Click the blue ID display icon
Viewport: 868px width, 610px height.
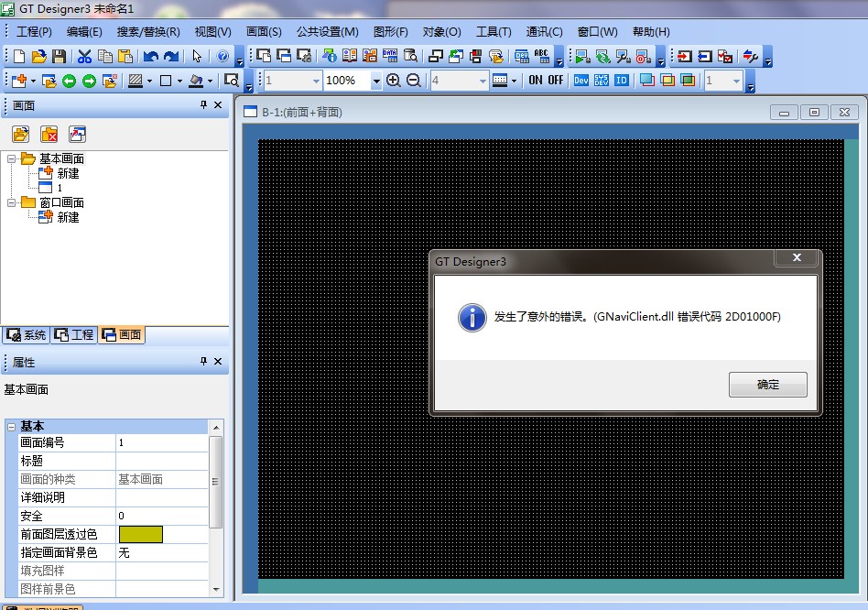point(622,81)
